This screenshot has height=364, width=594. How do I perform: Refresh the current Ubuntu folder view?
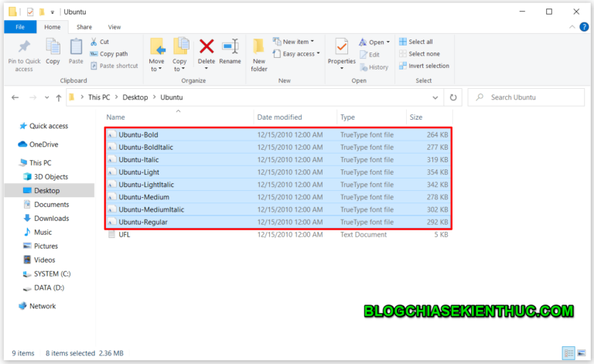tap(453, 97)
